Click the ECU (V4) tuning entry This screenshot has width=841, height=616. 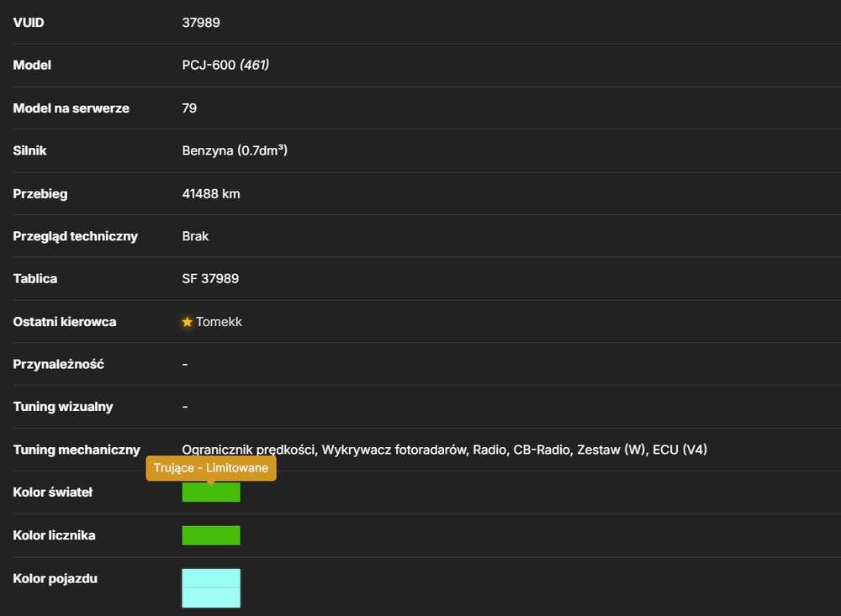click(680, 450)
